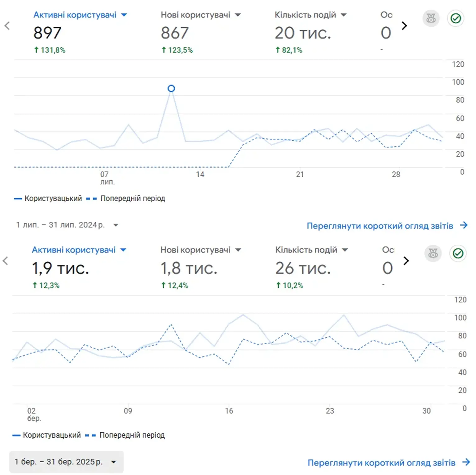
Task: Go to previous metrics in the July 2024 card
Action: (7, 26)
